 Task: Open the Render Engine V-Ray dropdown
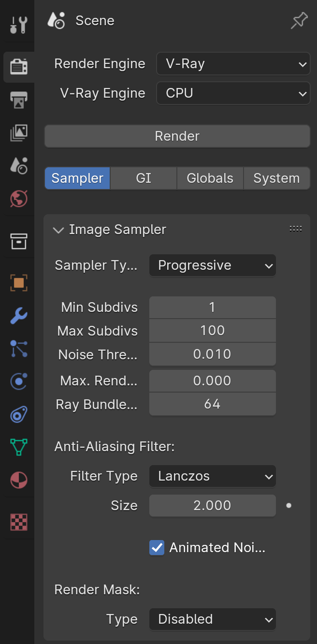pos(233,64)
